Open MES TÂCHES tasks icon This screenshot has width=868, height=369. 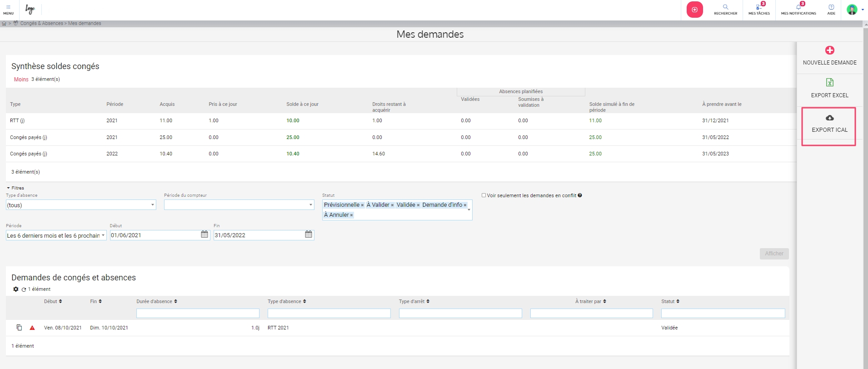[x=759, y=7]
